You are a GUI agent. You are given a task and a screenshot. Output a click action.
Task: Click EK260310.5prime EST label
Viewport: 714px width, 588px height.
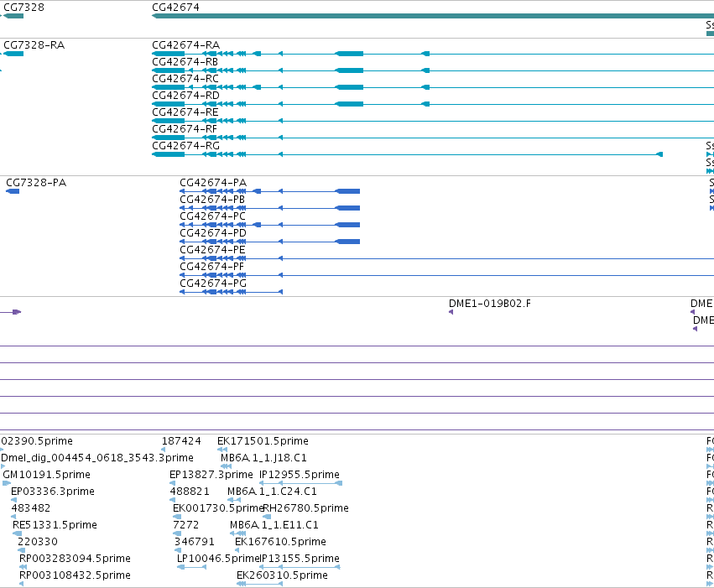coord(282,575)
